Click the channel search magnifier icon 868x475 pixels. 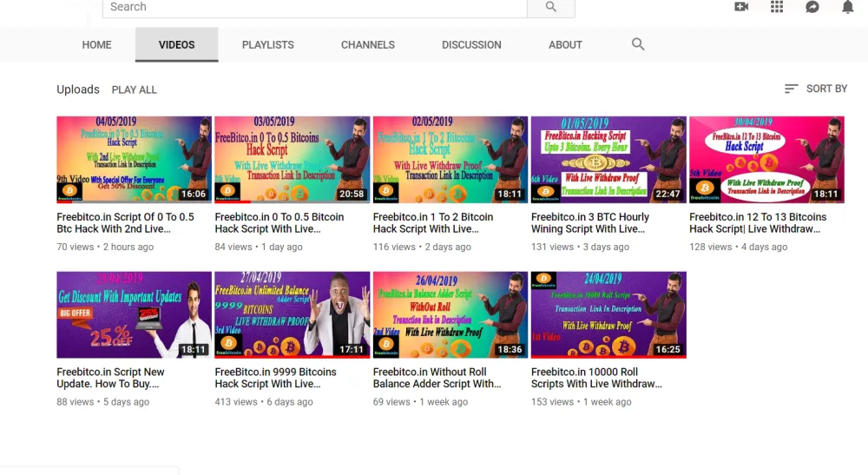[638, 44]
